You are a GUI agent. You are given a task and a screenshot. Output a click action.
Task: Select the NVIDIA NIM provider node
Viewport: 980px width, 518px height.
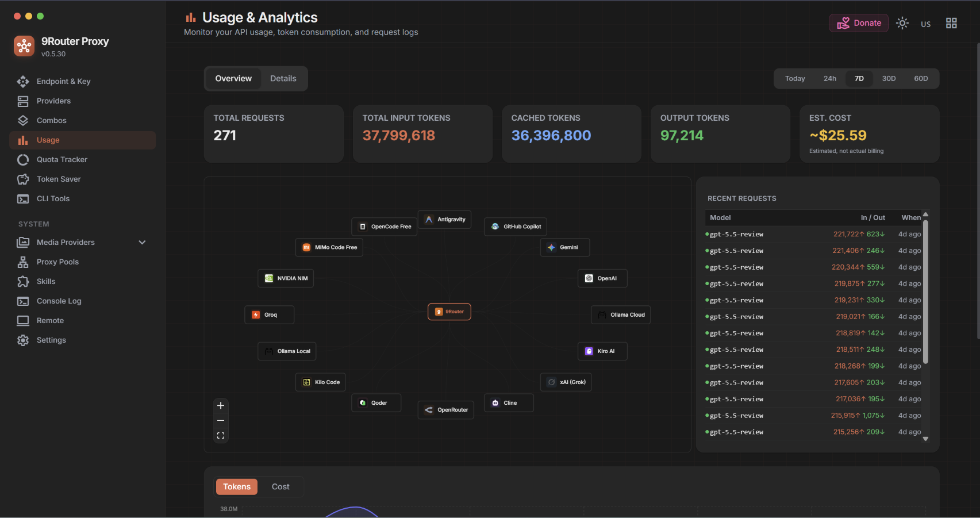[286, 278]
